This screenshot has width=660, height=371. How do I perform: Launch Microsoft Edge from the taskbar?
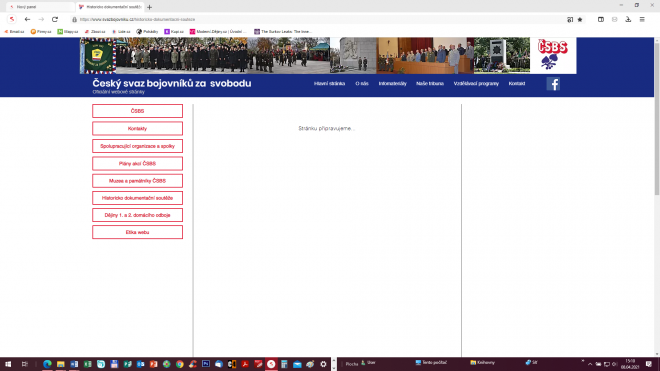click(47, 364)
